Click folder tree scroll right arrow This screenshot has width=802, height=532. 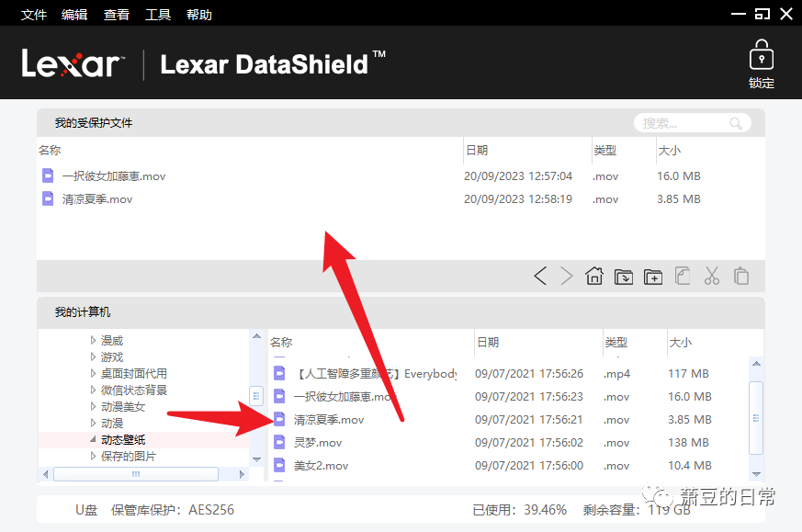(242, 474)
